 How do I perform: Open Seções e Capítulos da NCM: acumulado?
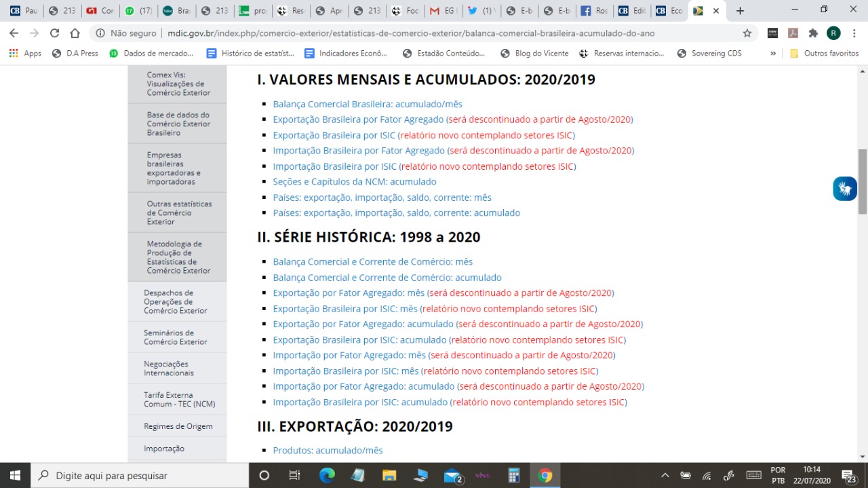[x=355, y=182]
